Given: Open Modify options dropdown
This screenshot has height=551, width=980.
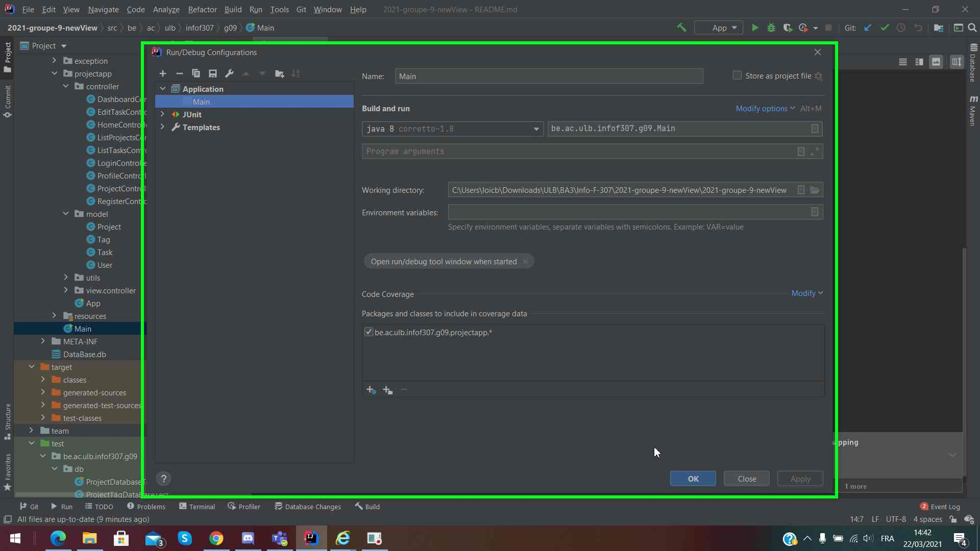Looking at the screenshot, I should pos(765,109).
